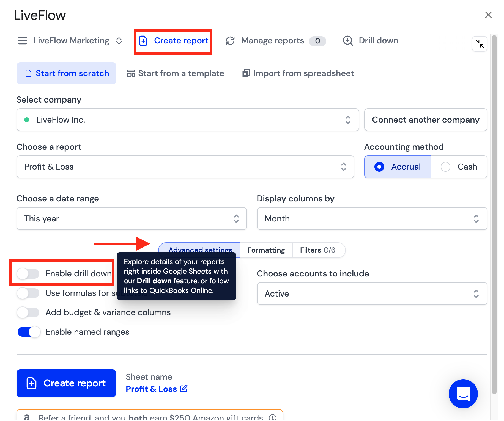Click the Create report tab document icon
Viewport: 504px width, 421px height.
(x=143, y=41)
